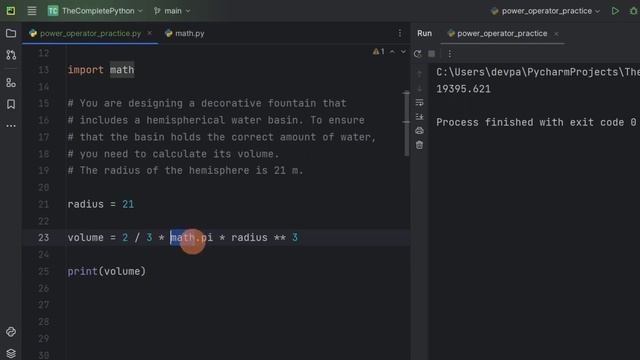Click the Run panel title
Viewport: 640px width, 360px height.
point(424,33)
